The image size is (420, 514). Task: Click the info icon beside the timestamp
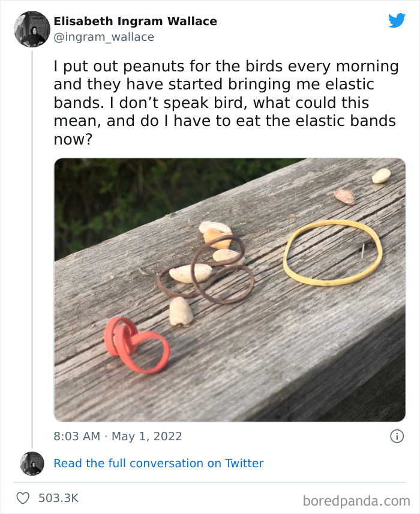point(397,436)
